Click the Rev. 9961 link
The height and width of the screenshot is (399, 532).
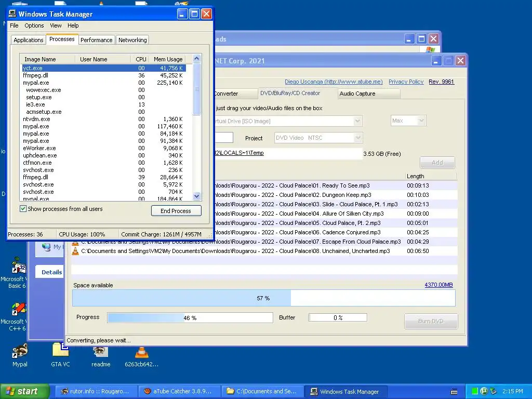(x=441, y=82)
